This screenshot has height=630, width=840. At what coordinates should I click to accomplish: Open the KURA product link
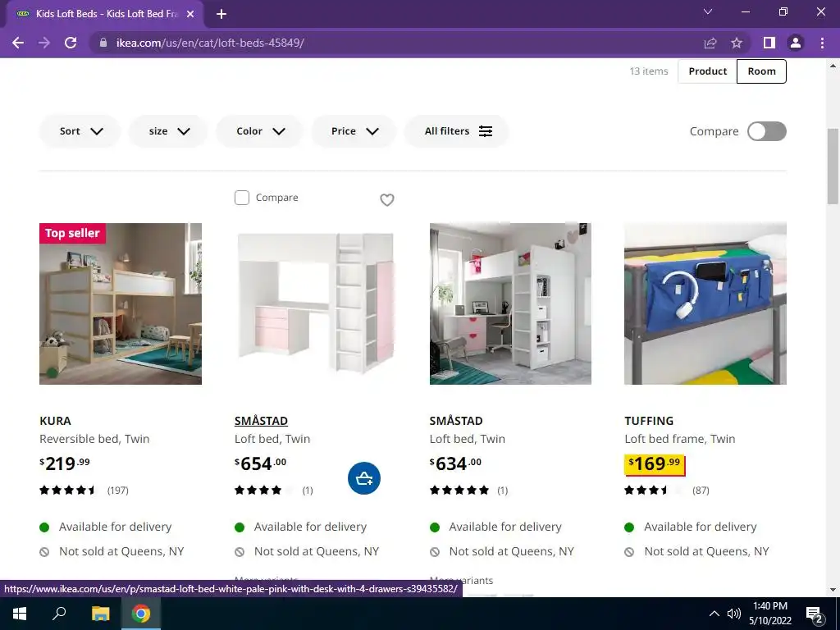pos(55,421)
